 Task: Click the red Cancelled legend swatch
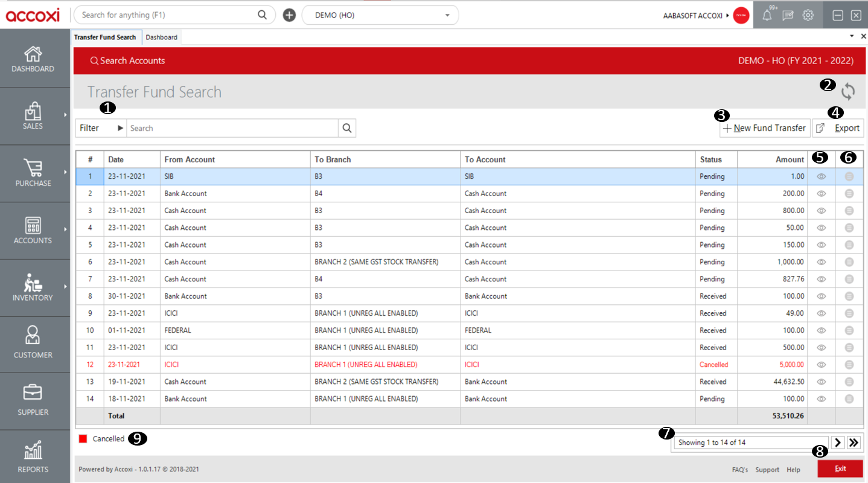coord(83,439)
